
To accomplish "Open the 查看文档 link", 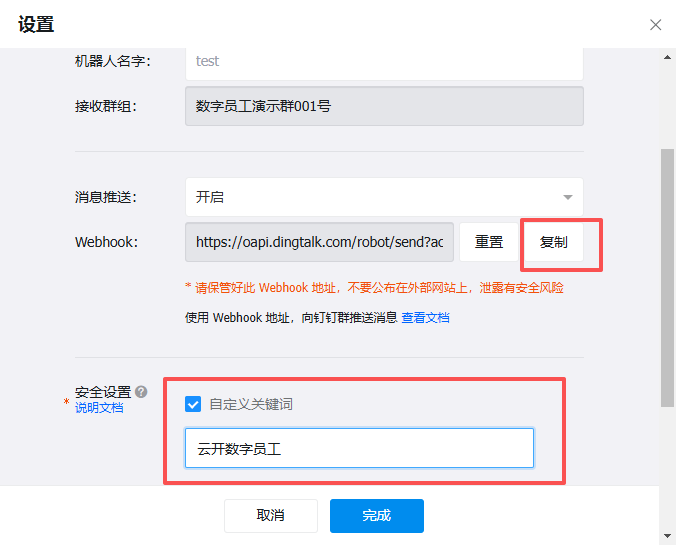I will (x=425, y=318).
